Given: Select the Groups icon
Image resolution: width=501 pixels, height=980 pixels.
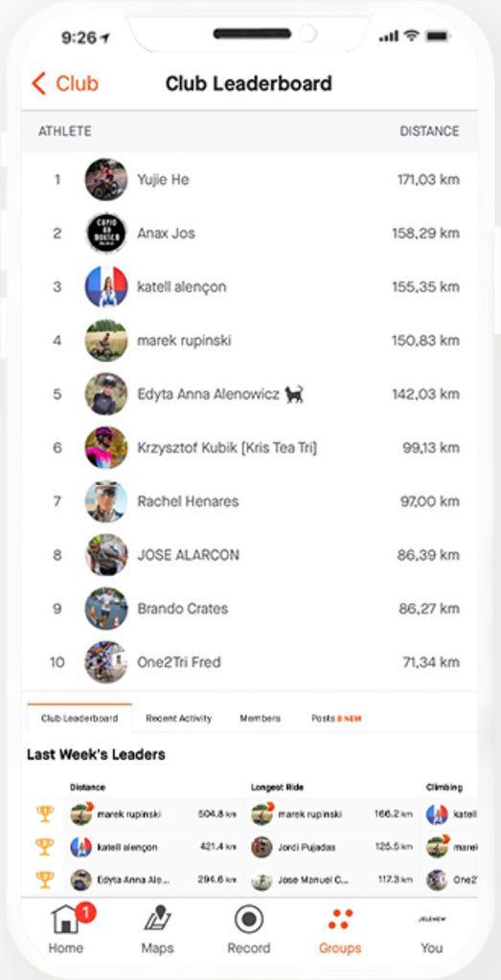Looking at the screenshot, I should click(340, 920).
